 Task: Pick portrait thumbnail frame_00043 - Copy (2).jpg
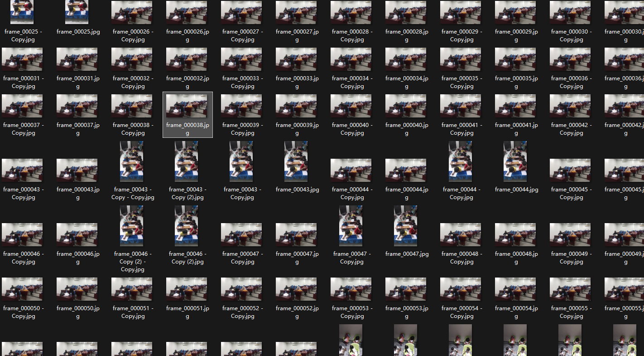[187, 161]
